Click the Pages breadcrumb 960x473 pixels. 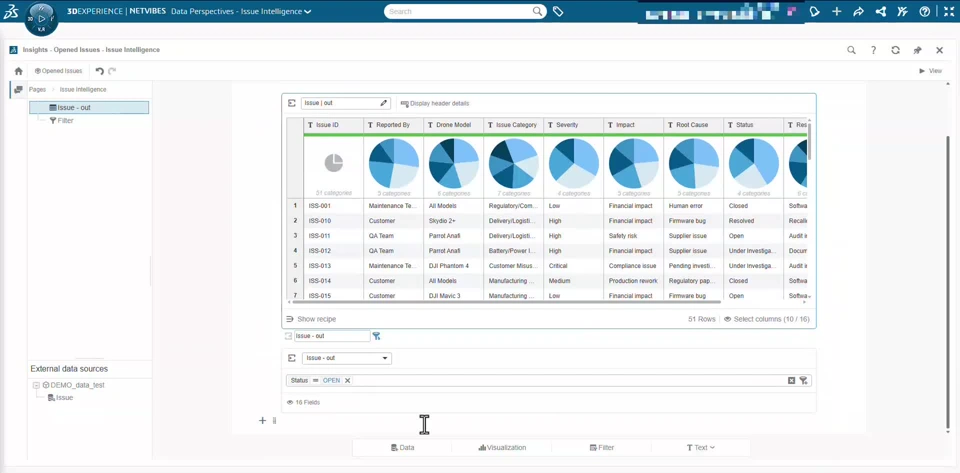pos(37,89)
